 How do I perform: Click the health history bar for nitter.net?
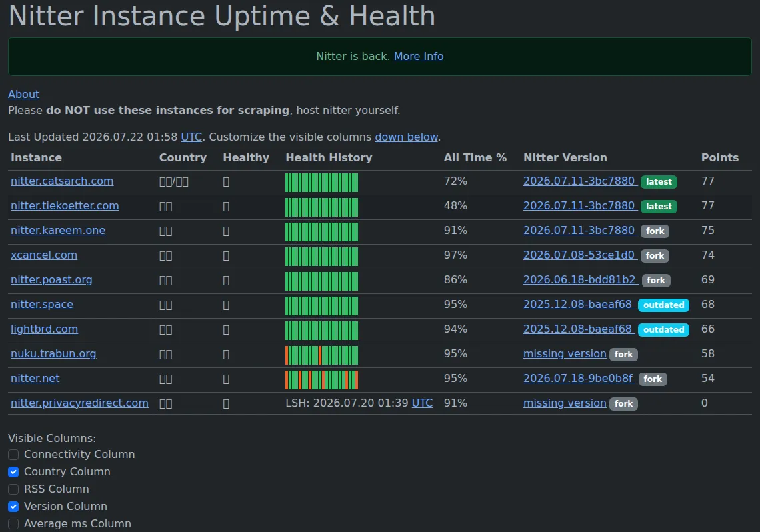pyautogui.click(x=322, y=380)
